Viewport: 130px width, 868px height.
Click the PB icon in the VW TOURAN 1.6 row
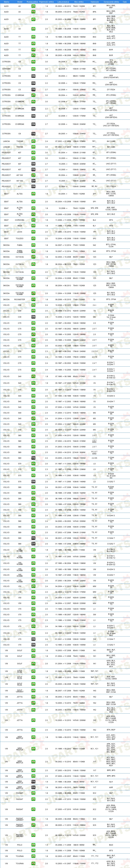[x=33, y=856]
